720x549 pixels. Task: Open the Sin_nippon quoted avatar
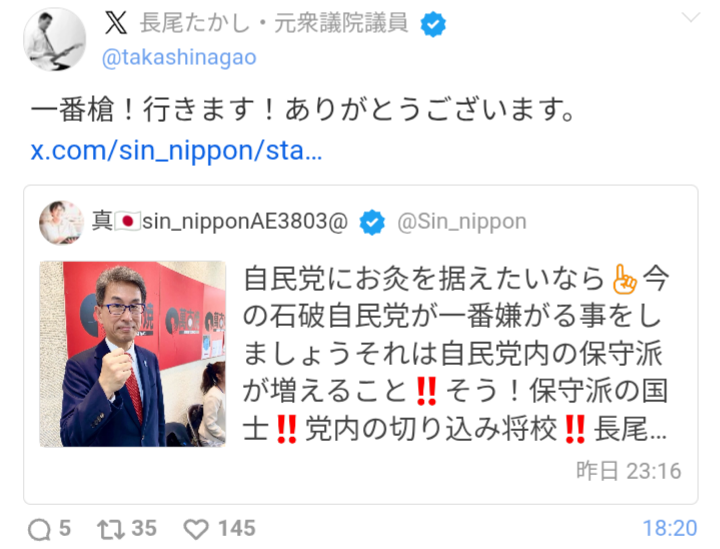[x=62, y=223]
